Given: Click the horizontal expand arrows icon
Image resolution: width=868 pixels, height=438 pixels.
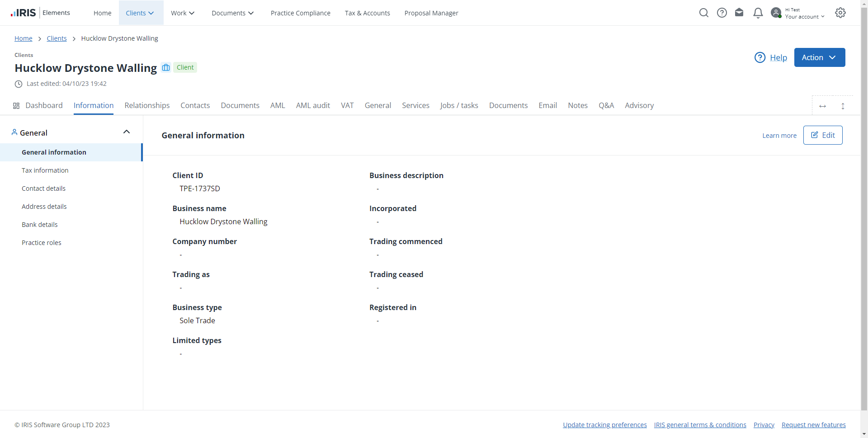Looking at the screenshot, I should tap(822, 106).
